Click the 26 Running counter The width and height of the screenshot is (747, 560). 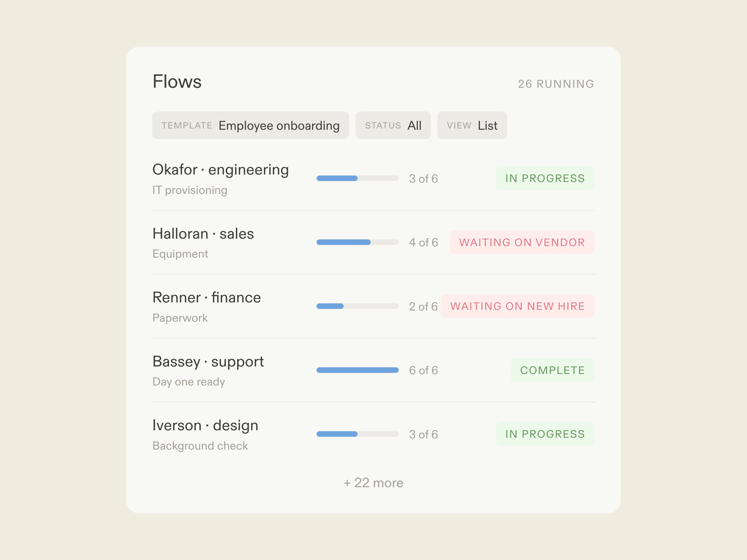[x=556, y=84]
